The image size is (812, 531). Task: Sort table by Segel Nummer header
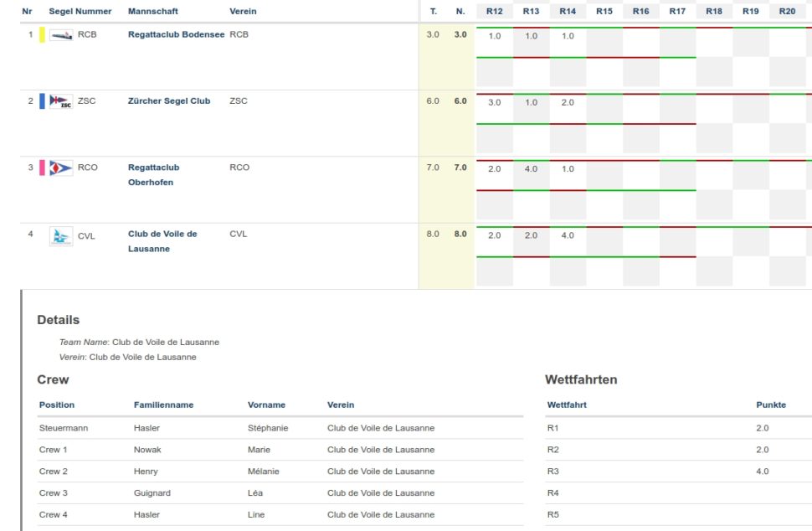(80, 12)
